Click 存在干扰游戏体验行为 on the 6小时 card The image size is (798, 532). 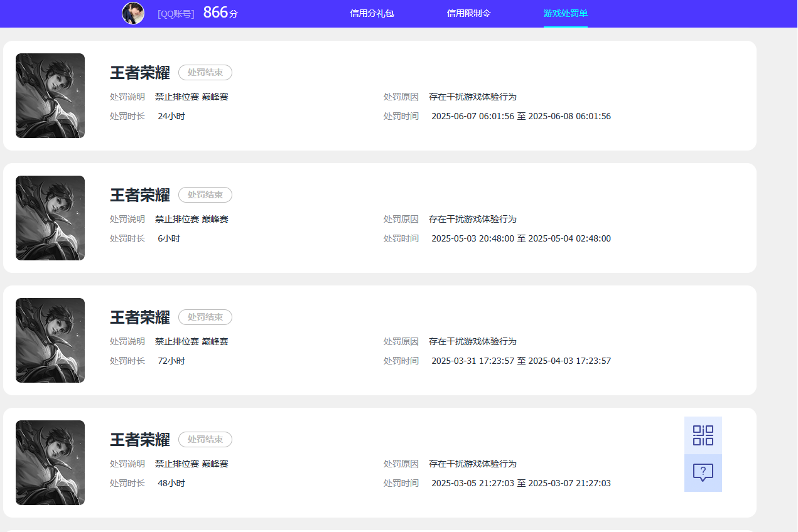point(473,219)
